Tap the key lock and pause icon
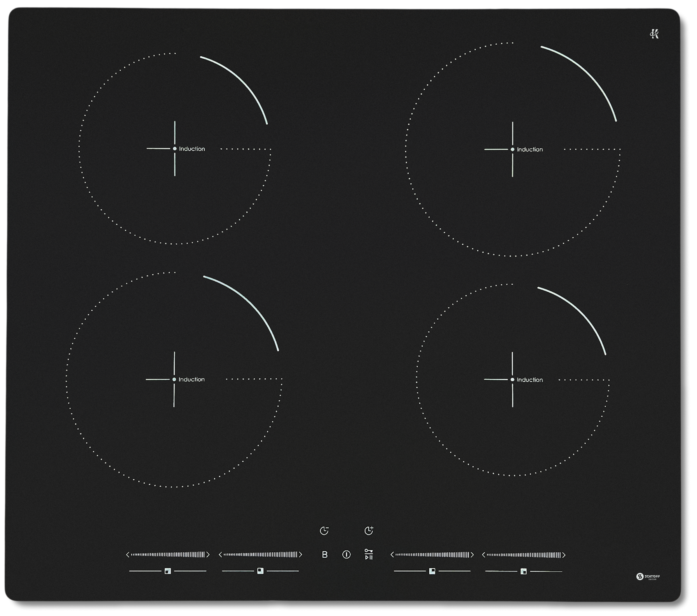 pos(369,554)
